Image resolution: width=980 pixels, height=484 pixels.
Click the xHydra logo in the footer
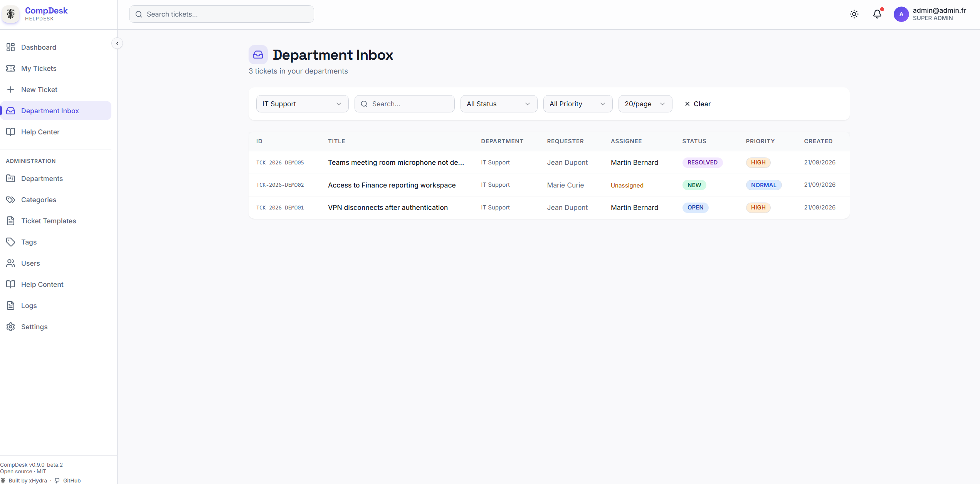click(x=3, y=481)
